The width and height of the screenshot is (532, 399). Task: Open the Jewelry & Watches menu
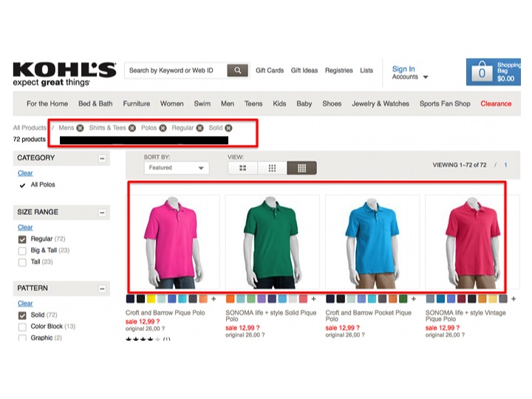coord(381,103)
